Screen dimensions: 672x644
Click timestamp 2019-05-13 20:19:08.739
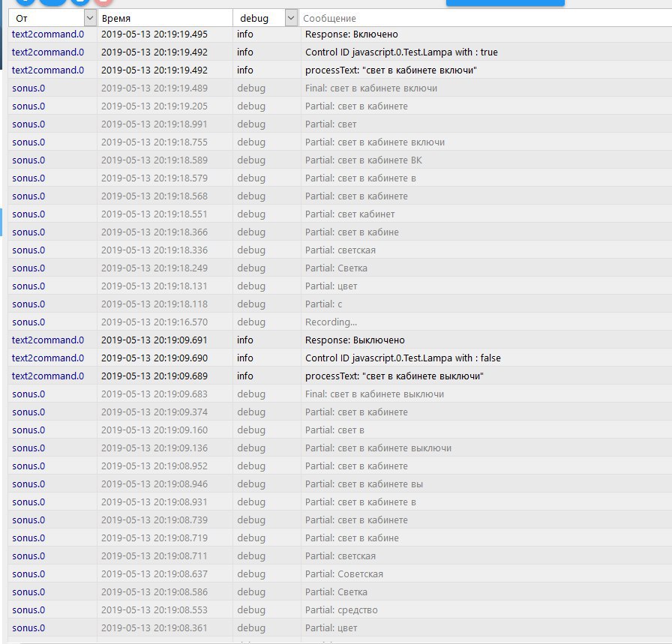coord(154,520)
